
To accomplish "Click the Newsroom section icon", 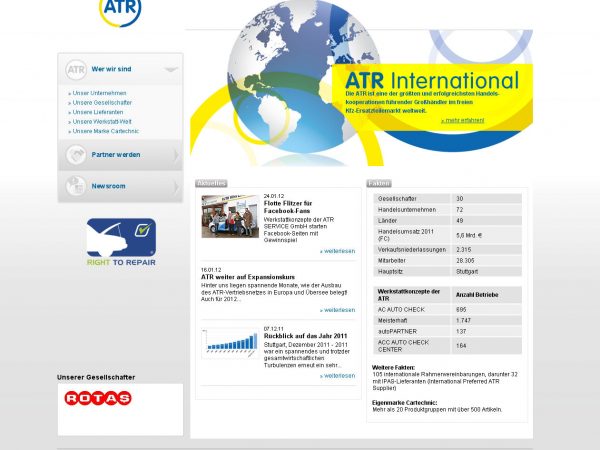I will tap(76, 186).
